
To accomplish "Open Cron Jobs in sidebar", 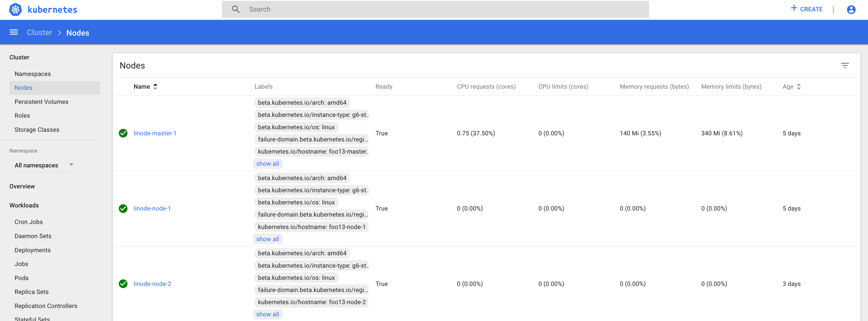I will 29,222.
